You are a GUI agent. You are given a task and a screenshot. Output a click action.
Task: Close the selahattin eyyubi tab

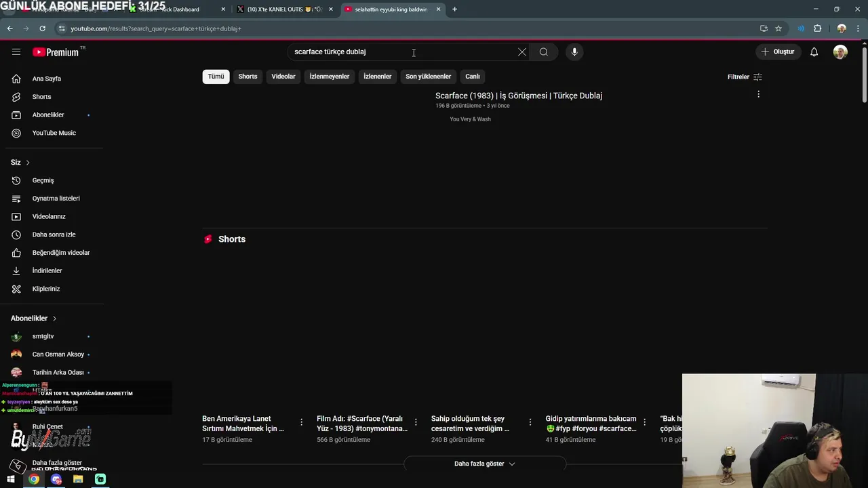pyautogui.click(x=438, y=9)
